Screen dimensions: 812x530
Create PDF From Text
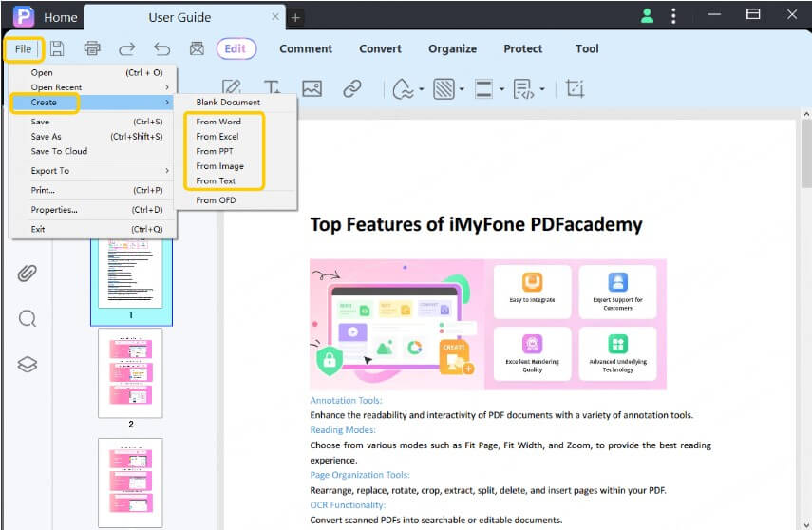point(236,180)
